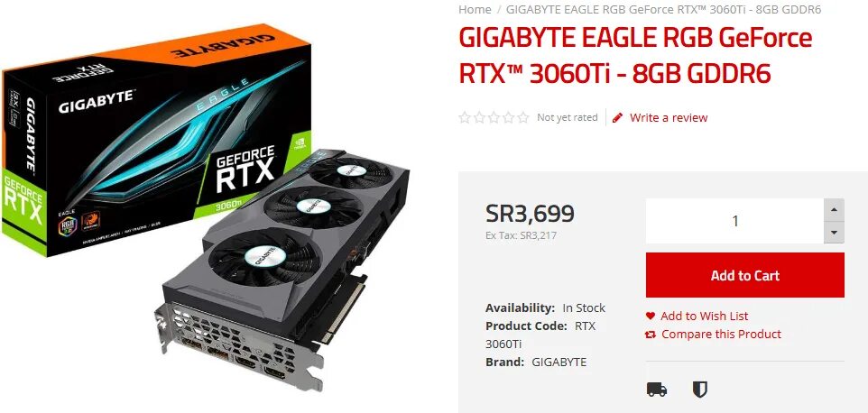
Task: Decrease quantity with the down arrow
Action: (834, 233)
